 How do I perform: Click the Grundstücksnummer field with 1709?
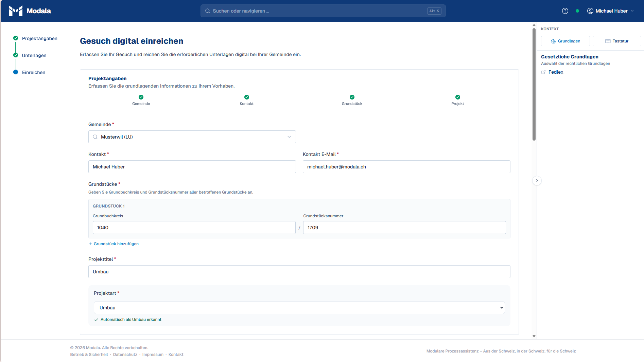click(404, 228)
